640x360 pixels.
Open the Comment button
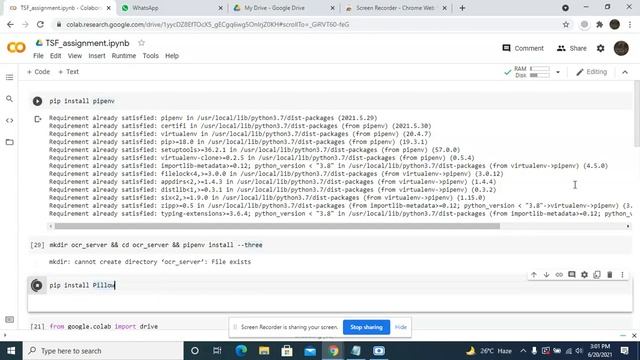click(523, 48)
